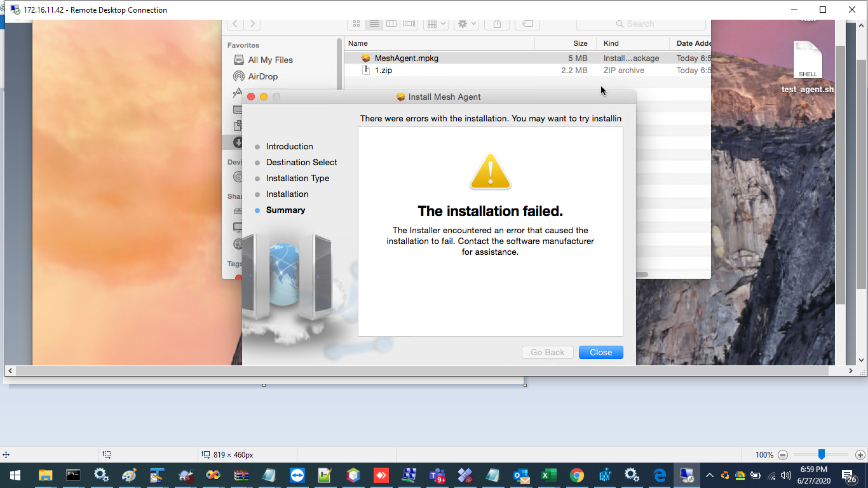Open the action gear menu in Finder

tap(466, 24)
